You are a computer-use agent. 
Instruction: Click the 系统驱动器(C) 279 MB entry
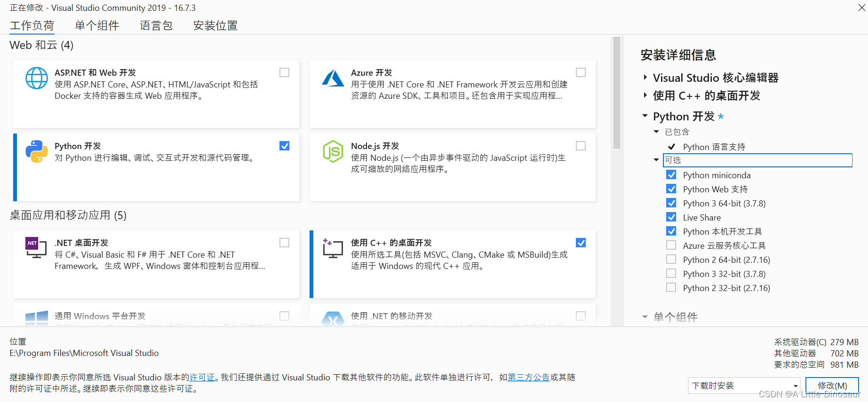[x=816, y=342]
